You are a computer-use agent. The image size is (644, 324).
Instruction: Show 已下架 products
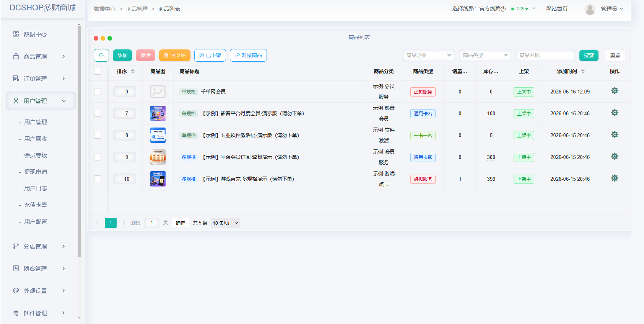tap(210, 55)
